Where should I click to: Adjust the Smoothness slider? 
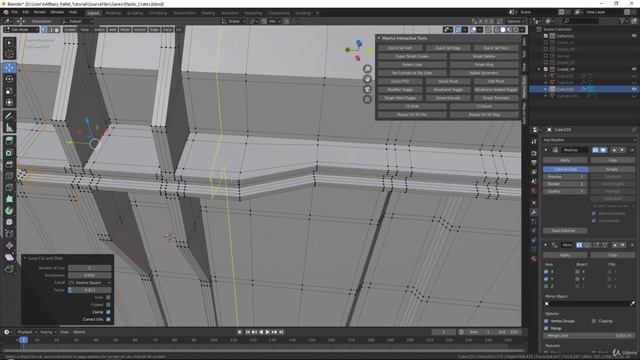pos(89,275)
